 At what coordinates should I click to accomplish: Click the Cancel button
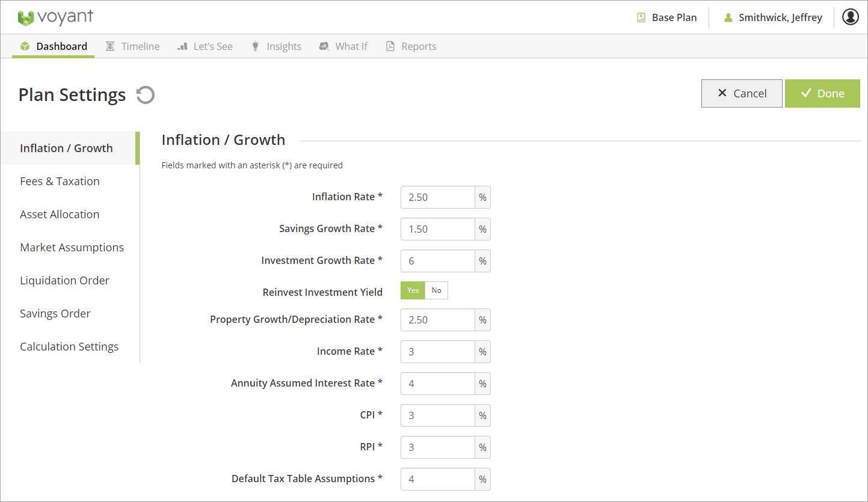point(742,93)
